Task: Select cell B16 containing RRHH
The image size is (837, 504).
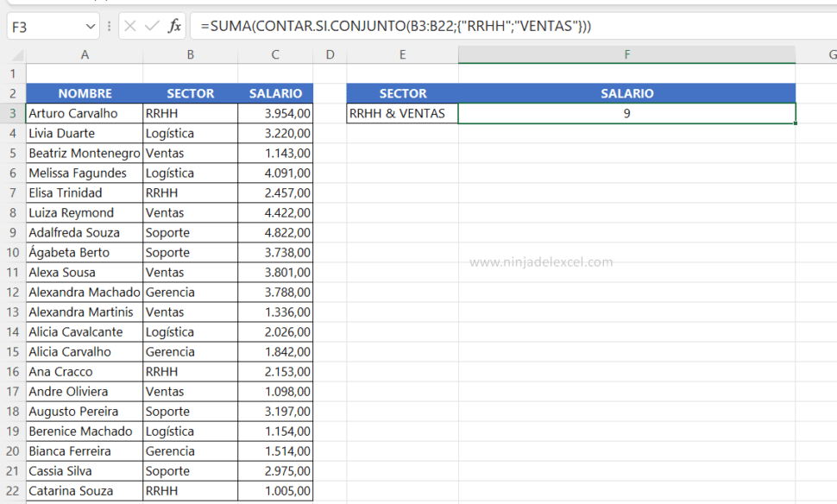Action: 190,371
